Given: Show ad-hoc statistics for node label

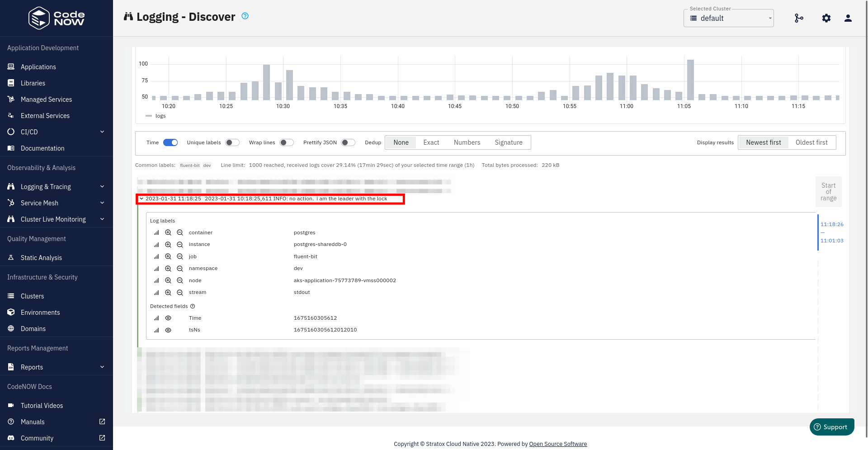Looking at the screenshot, I should coord(156,280).
